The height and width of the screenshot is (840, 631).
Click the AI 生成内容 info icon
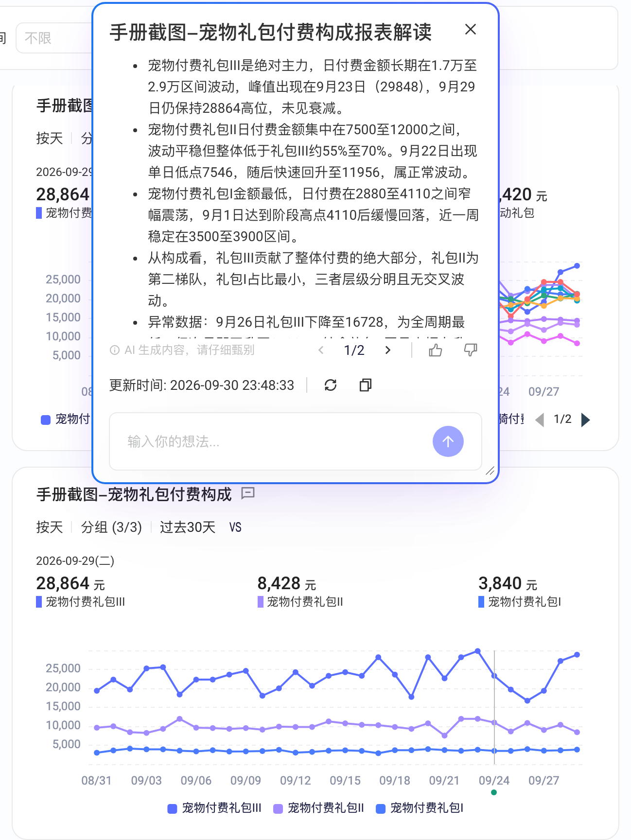click(x=115, y=350)
